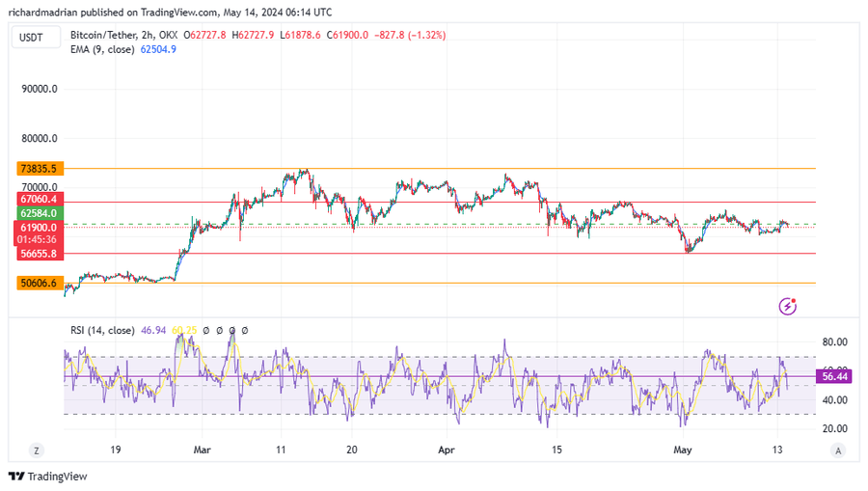Click the EMA value 62504.9 in the legend
The image size is (868, 491).
click(x=159, y=49)
